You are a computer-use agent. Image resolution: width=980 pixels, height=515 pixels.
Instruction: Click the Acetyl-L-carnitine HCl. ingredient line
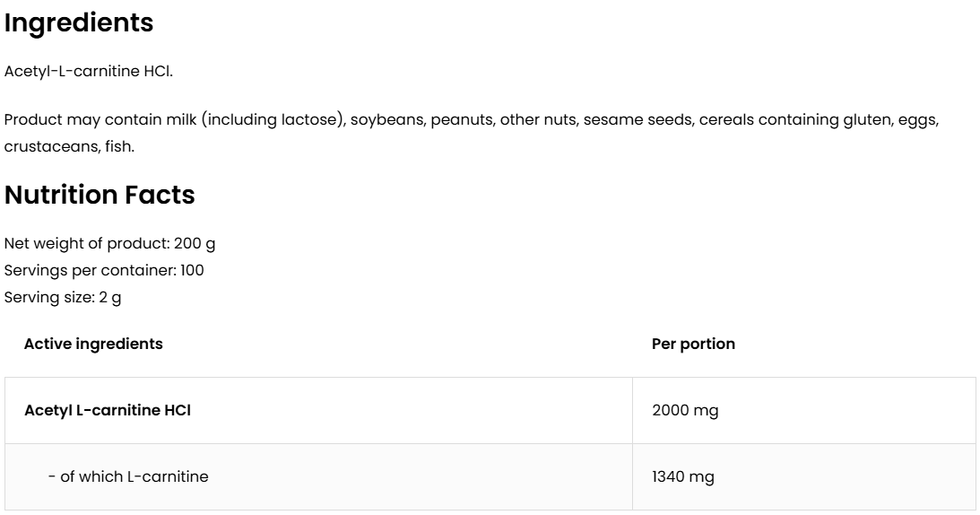point(89,72)
